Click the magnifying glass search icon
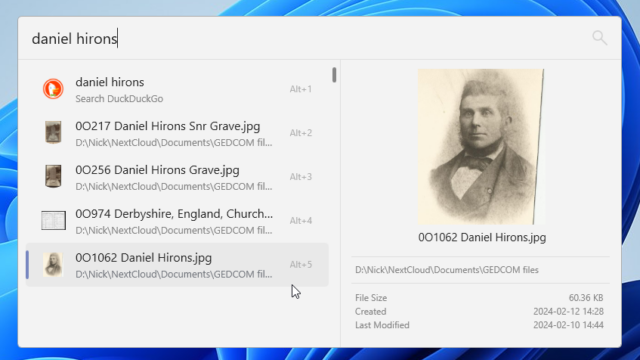 click(600, 38)
